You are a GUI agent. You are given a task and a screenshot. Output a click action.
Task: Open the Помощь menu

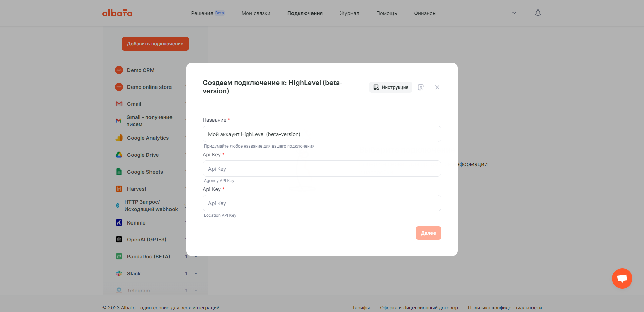pos(386,13)
